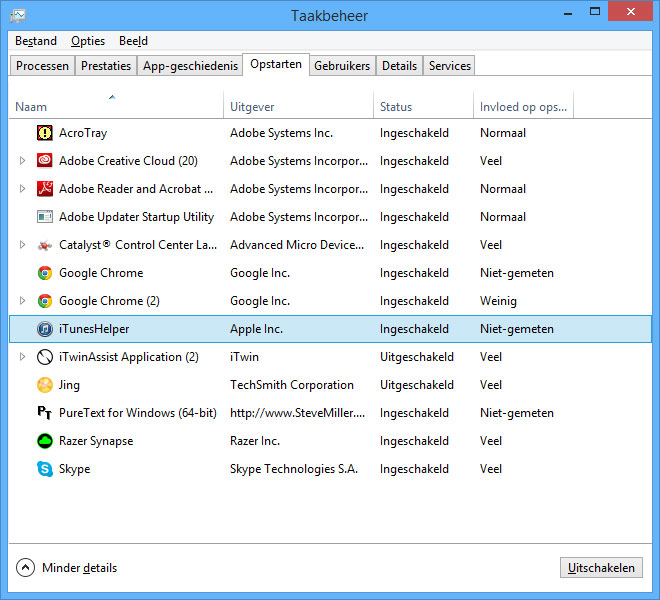Sort by the Status column header
Image resolution: width=660 pixels, height=600 pixels.
tap(423, 107)
